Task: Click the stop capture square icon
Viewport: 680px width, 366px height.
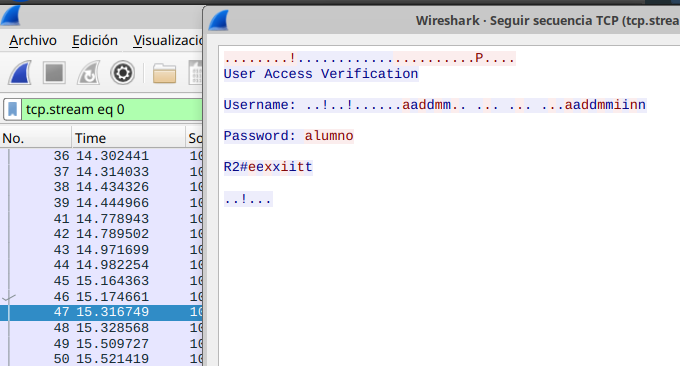Action: pyautogui.click(x=54, y=72)
